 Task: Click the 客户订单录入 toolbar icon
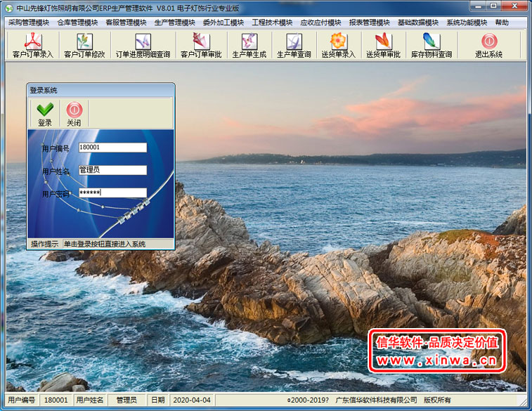[32, 46]
